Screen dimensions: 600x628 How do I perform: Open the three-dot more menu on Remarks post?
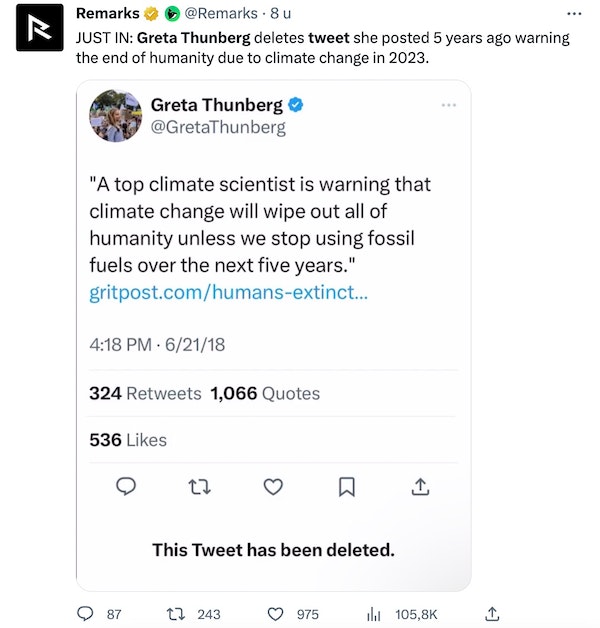[x=573, y=14]
